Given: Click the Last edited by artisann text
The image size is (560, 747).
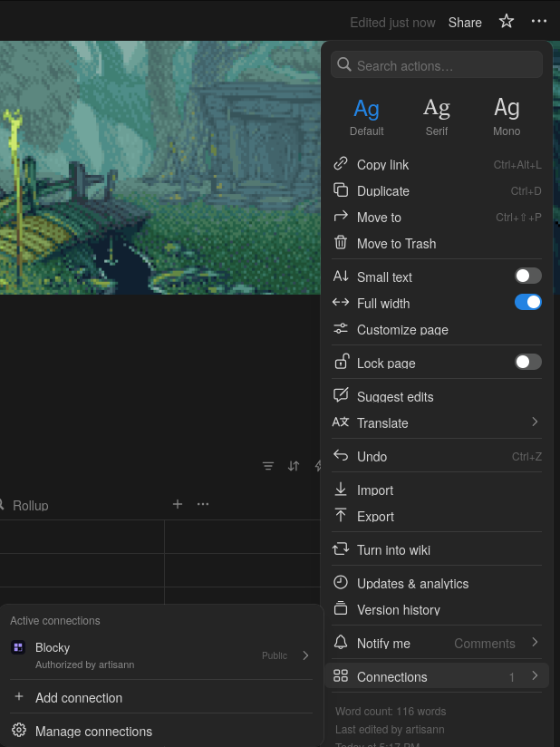Looking at the screenshot, I should click(390, 730).
